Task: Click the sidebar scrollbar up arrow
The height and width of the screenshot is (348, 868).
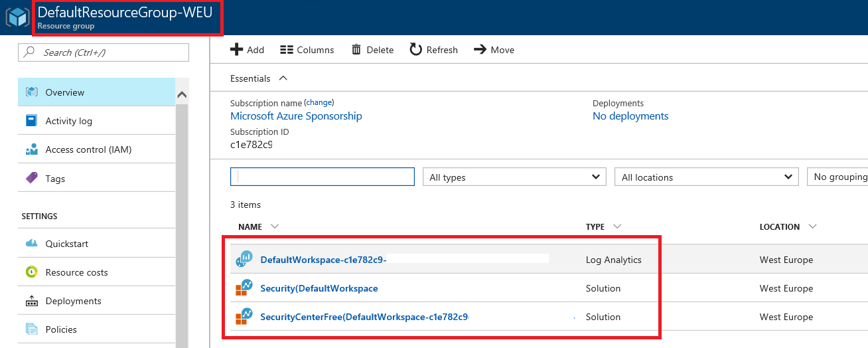Action: (182, 95)
